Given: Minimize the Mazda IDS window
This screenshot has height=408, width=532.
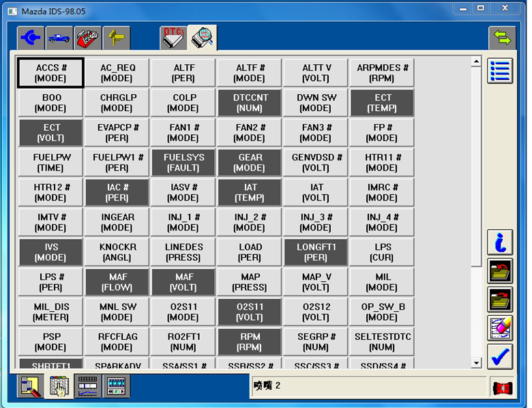Looking at the screenshot, I should click(463, 8).
